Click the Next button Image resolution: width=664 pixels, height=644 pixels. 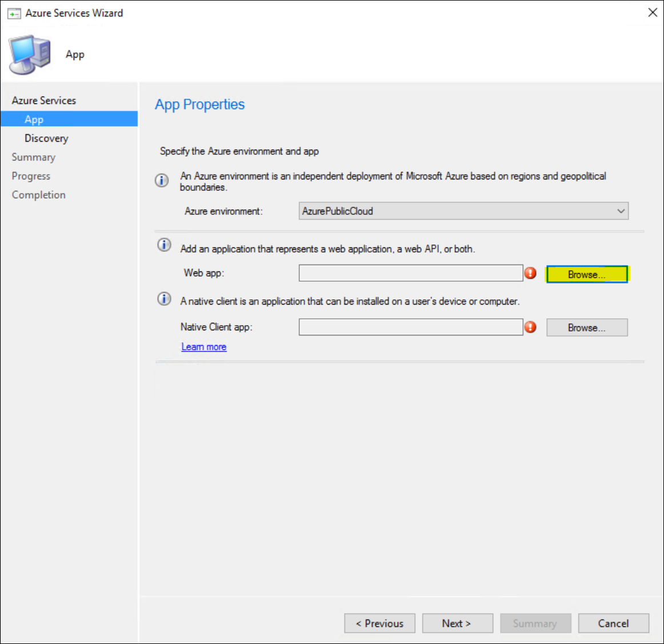pos(457,623)
